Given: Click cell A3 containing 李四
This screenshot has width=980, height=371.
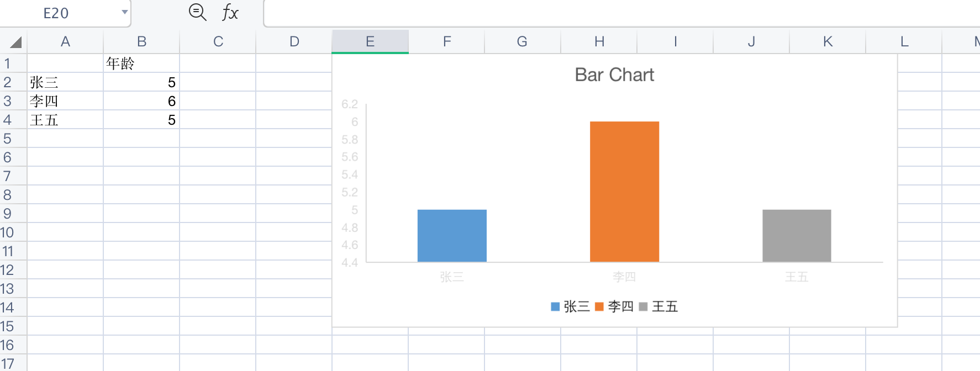Looking at the screenshot, I should point(65,101).
